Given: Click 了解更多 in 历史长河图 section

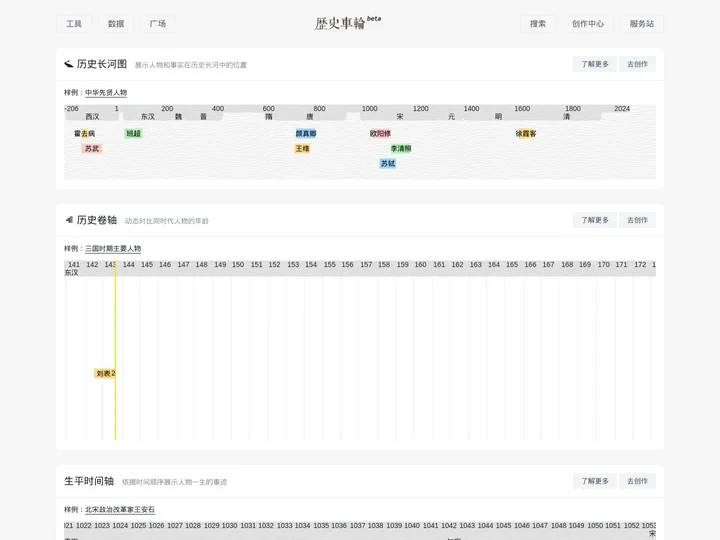Looking at the screenshot, I should tap(595, 64).
